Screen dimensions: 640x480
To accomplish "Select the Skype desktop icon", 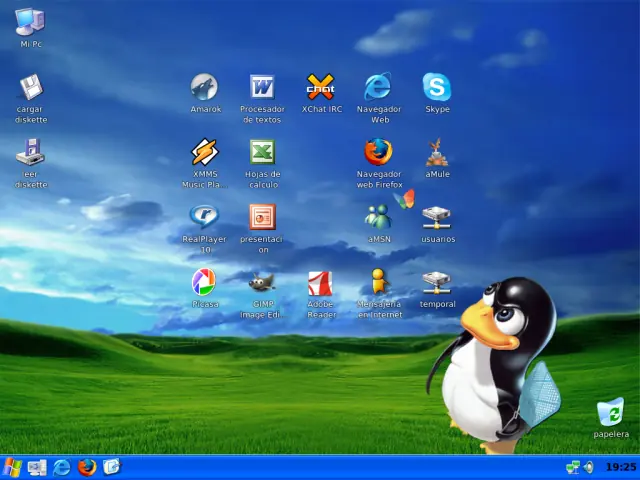I will pyautogui.click(x=437, y=87).
